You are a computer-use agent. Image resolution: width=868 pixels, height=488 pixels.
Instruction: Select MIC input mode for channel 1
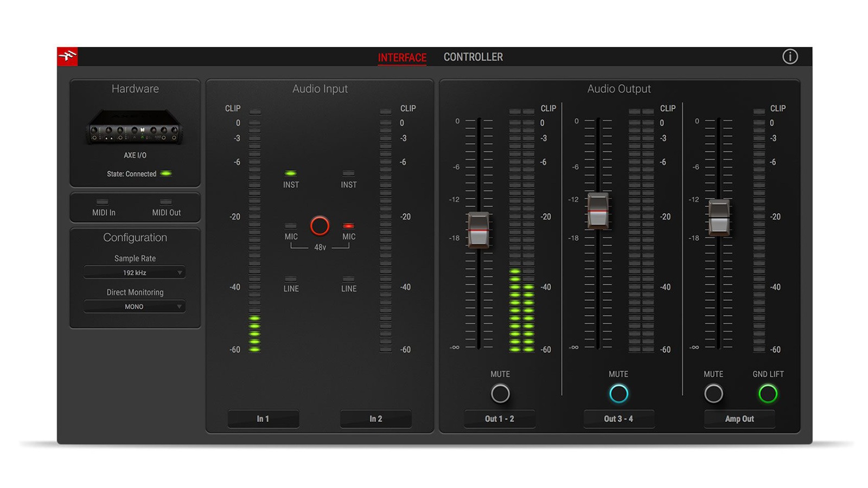pyautogui.click(x=291, y=230)
